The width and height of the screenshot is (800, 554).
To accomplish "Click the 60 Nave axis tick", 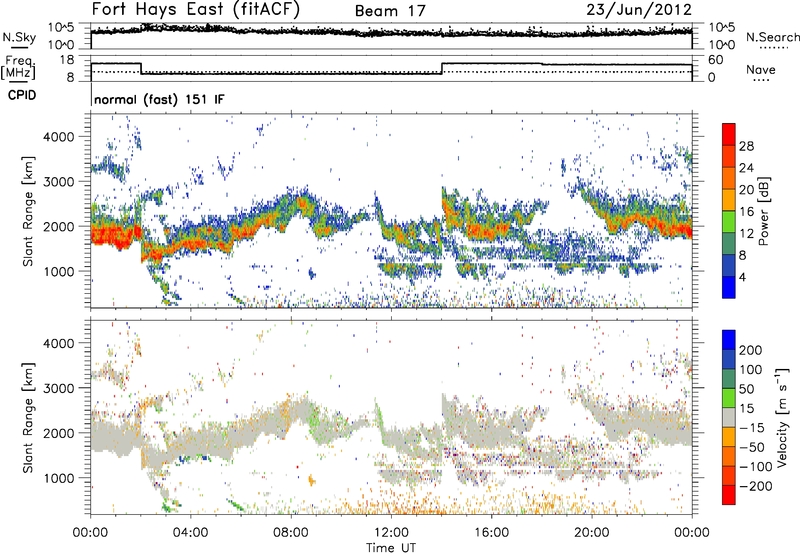I will point(715,60).
